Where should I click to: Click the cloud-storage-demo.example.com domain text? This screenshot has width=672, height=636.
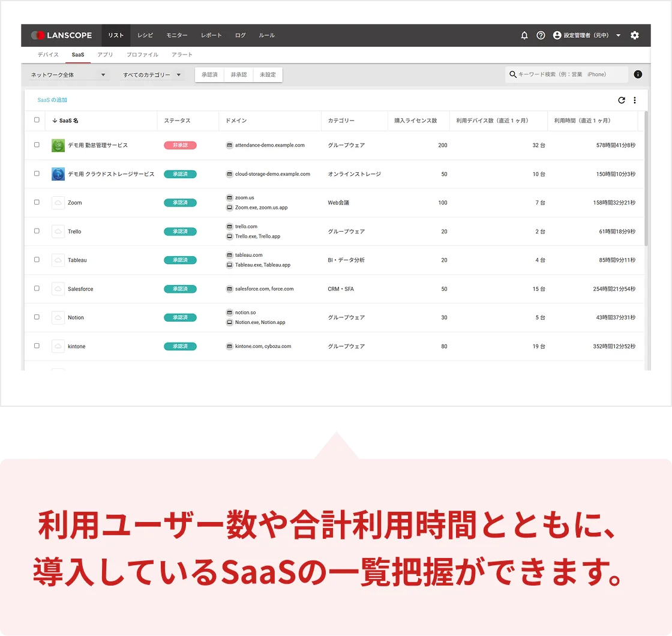(272, 174)
